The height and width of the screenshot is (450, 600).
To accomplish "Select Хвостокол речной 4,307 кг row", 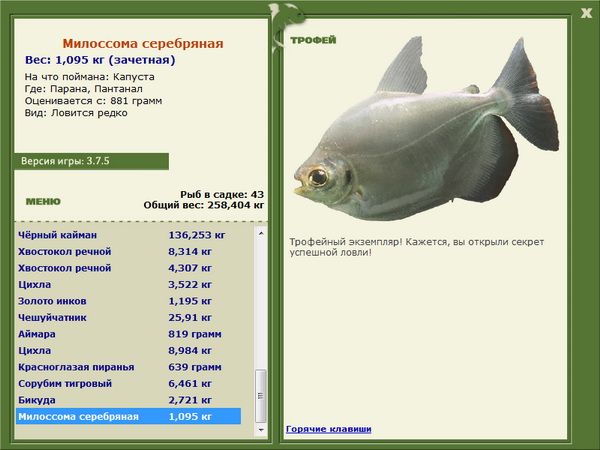I will click(129, 268).
